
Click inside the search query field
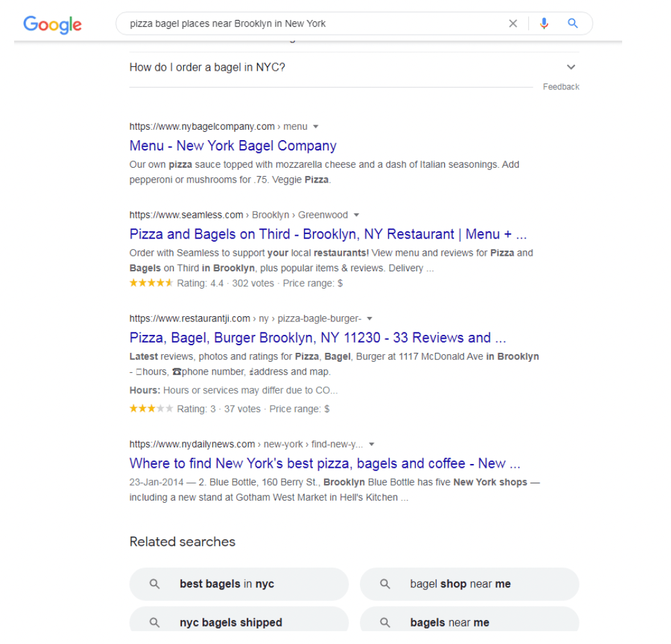click(309, 24)
